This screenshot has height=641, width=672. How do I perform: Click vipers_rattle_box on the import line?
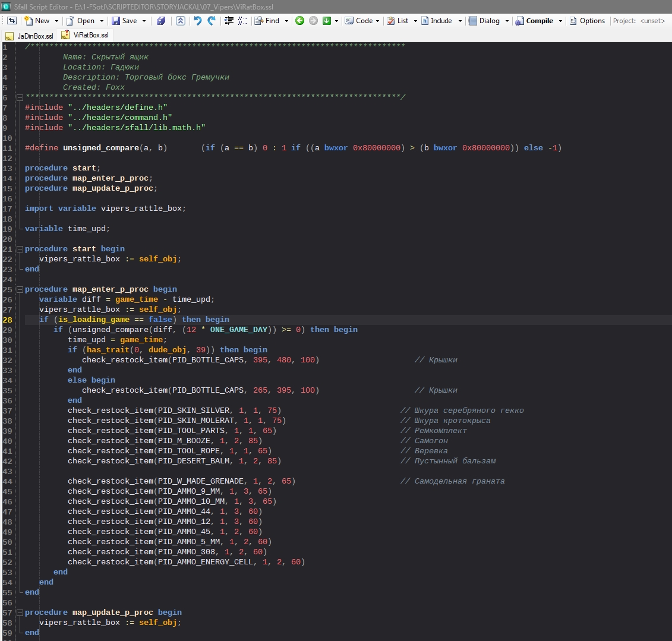point(141,209)
